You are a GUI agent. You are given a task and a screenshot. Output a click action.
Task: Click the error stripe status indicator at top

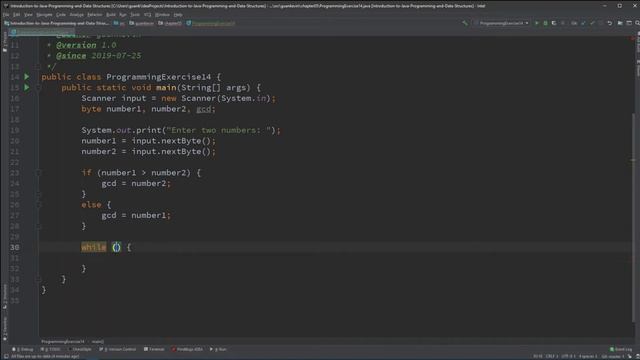click(x=634, y=38)
